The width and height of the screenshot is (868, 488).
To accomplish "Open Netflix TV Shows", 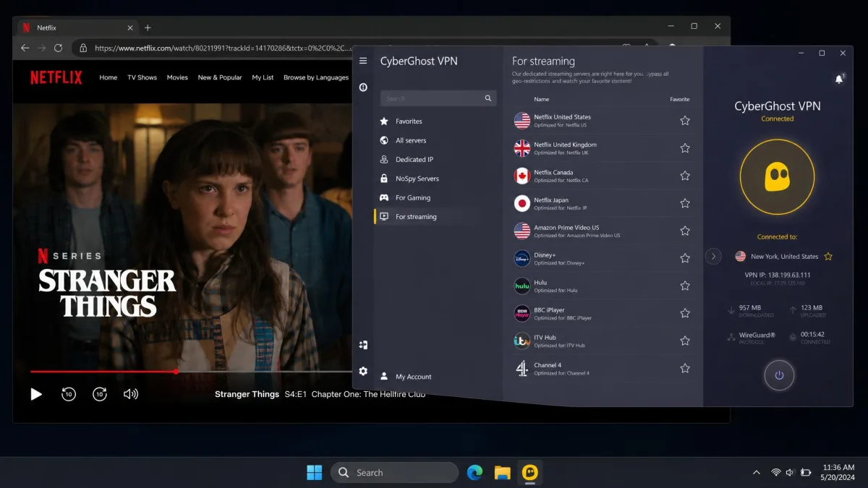I will point(142,77).
